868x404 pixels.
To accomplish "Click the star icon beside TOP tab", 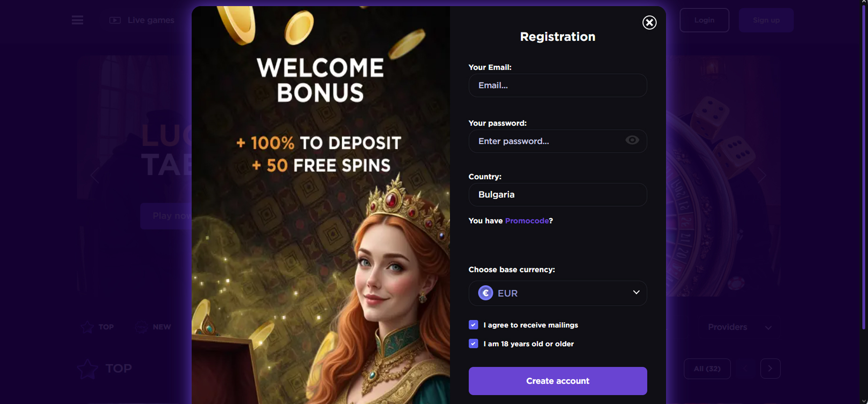I will 87,327.
